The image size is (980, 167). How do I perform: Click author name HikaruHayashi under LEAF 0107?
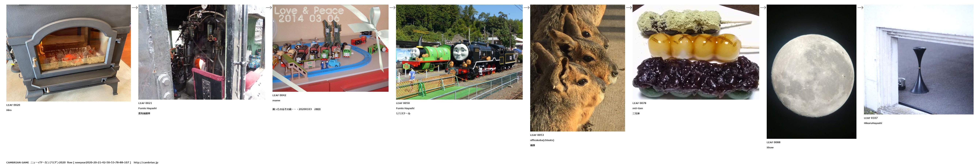tap(873, 123)
